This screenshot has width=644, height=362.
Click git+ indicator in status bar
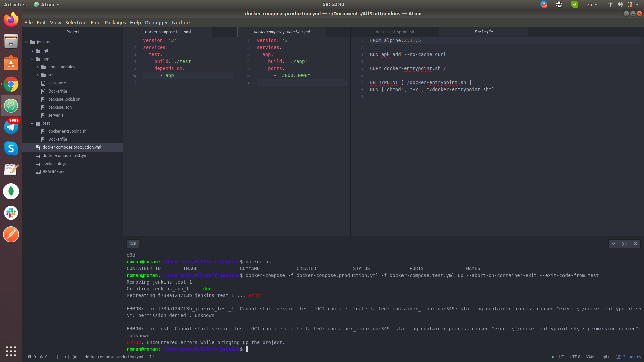tap(606, 357)
